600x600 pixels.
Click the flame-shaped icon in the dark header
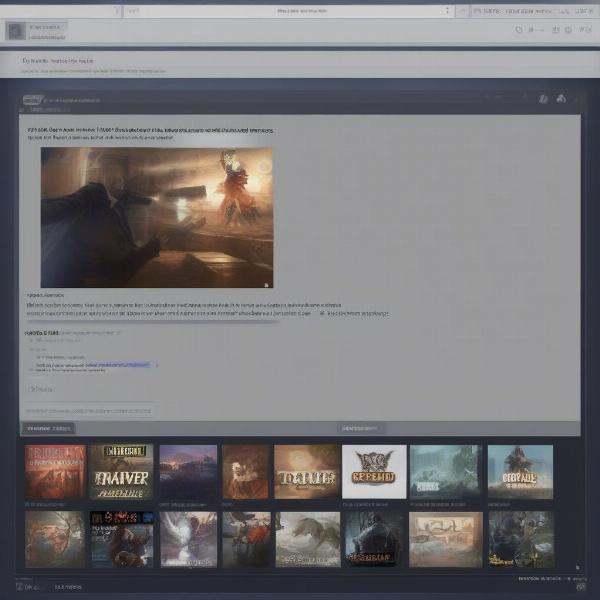pos(561,99)
